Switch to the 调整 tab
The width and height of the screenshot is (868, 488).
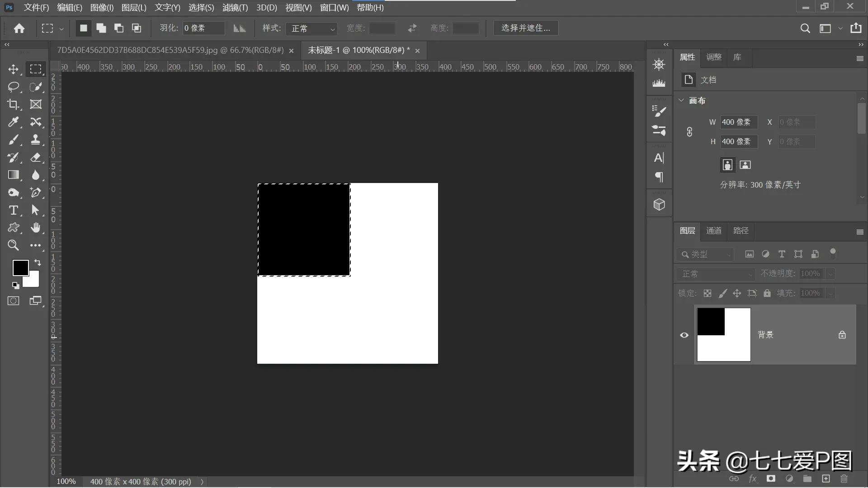point(714,57)
